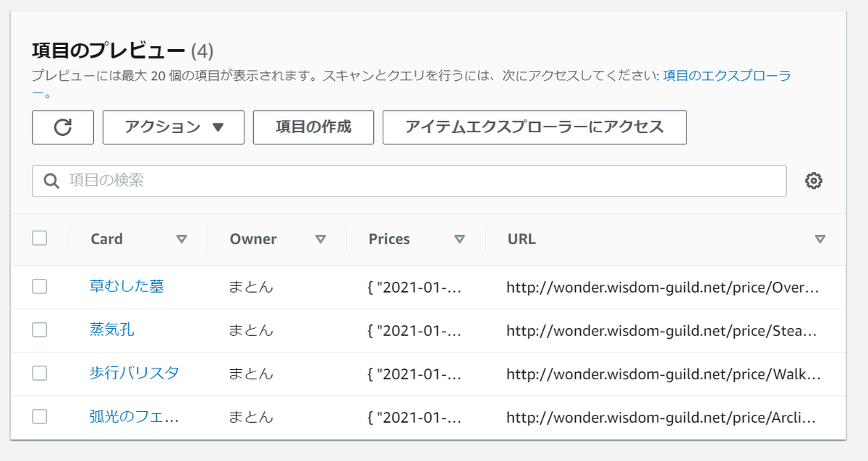Click the 項目の作成 button

tap(313, 127)
